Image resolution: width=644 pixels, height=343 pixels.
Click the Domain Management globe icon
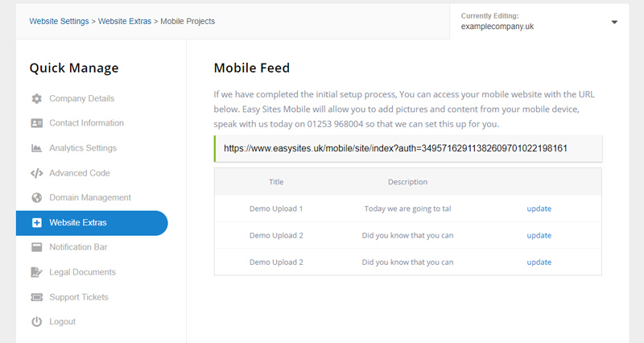(36, 198)
